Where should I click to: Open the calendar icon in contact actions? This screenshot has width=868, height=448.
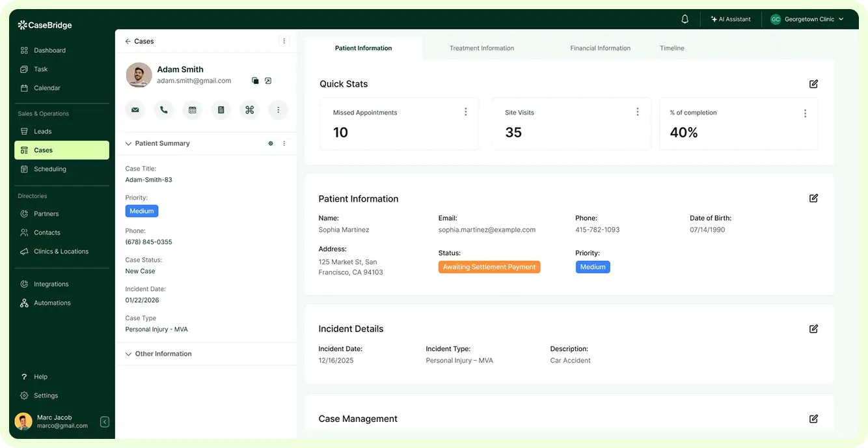coord(193,110)
